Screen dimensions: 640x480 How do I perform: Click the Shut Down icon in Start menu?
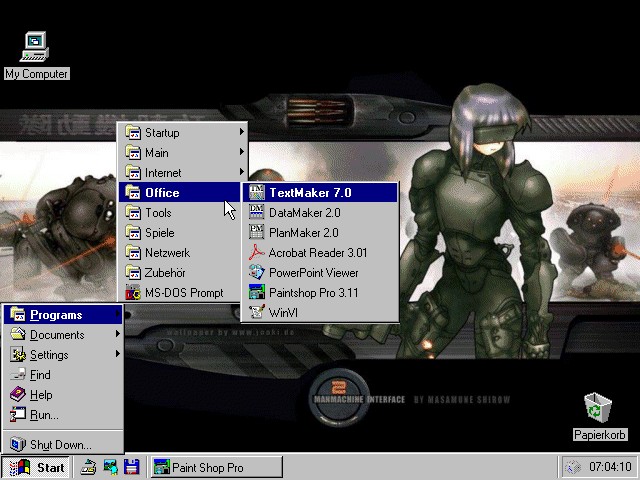(18, 444)
